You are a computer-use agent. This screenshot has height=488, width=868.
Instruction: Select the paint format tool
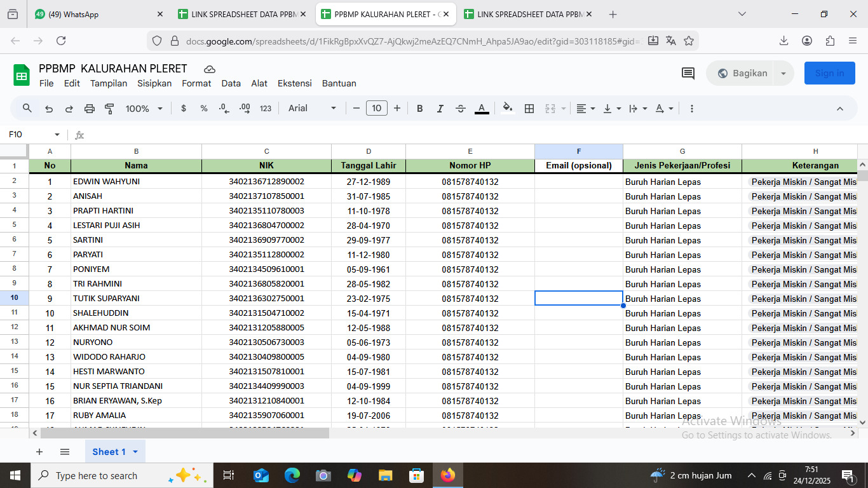click(109, 109)
